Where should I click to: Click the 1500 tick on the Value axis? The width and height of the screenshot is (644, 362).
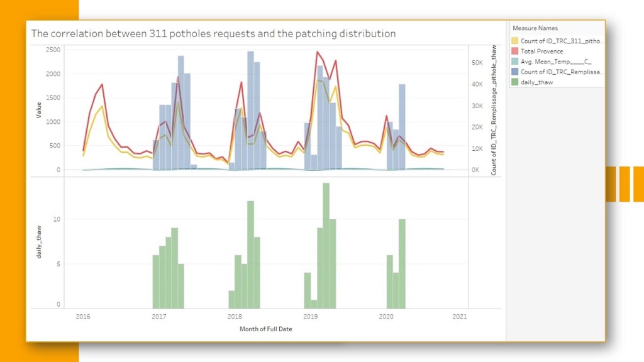pos(53,97)
